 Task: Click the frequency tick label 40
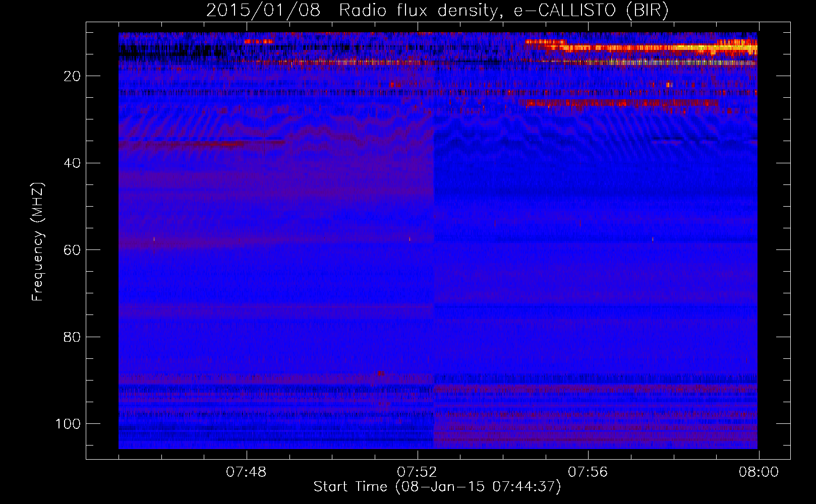pyautogui.click(x=72, y=163)
